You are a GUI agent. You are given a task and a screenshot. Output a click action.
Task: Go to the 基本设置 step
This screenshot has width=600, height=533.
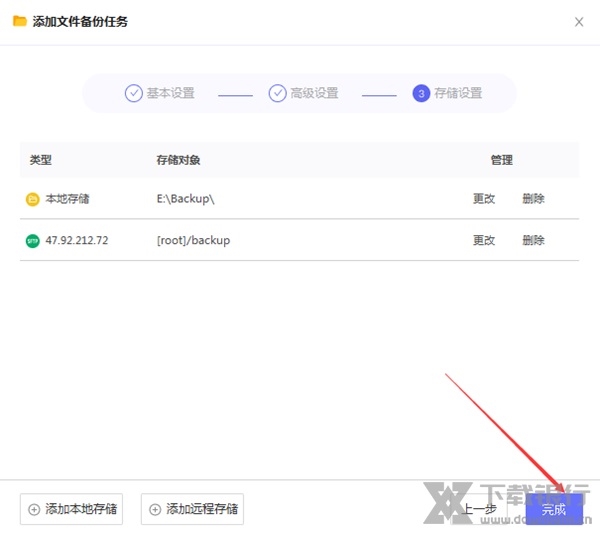(171, 93)
